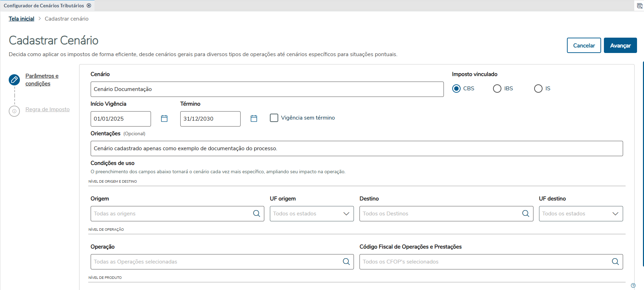The width and height of the screenshot is (644, 290).
Task: Go to the Regra de Imposto step
Action: 47,109
